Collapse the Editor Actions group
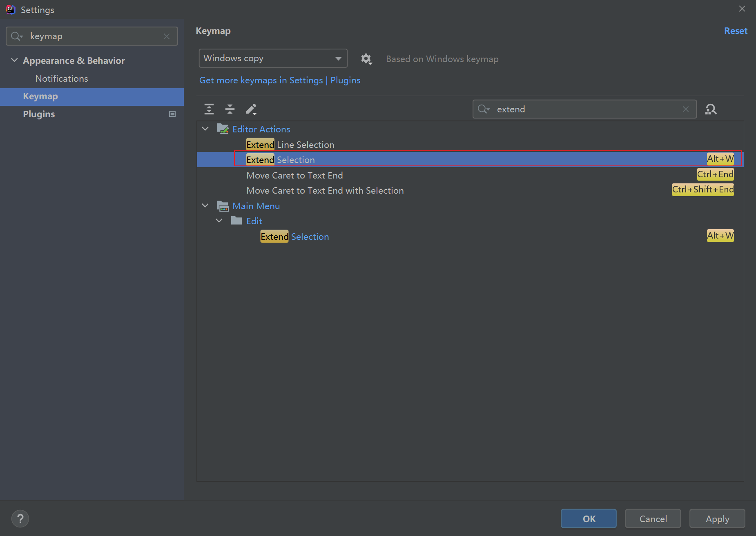The height and width of the screenshot is (536, 756). point(205,129)
